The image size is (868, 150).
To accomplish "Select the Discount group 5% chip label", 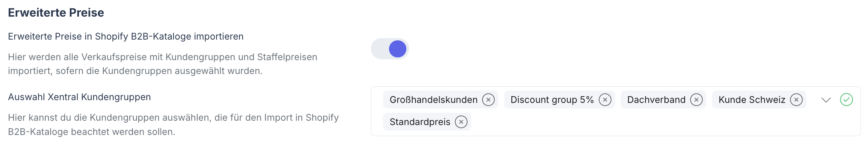I will pyautogui.click(x=552, y=100).
